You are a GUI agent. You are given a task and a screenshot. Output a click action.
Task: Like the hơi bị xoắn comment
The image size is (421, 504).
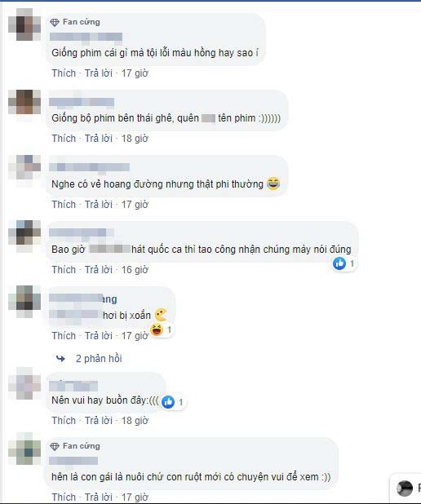click(x=64, y=336)
